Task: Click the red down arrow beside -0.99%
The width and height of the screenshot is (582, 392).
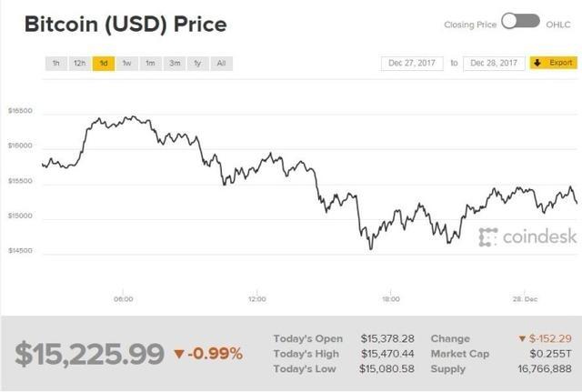Action: (179, 352)
